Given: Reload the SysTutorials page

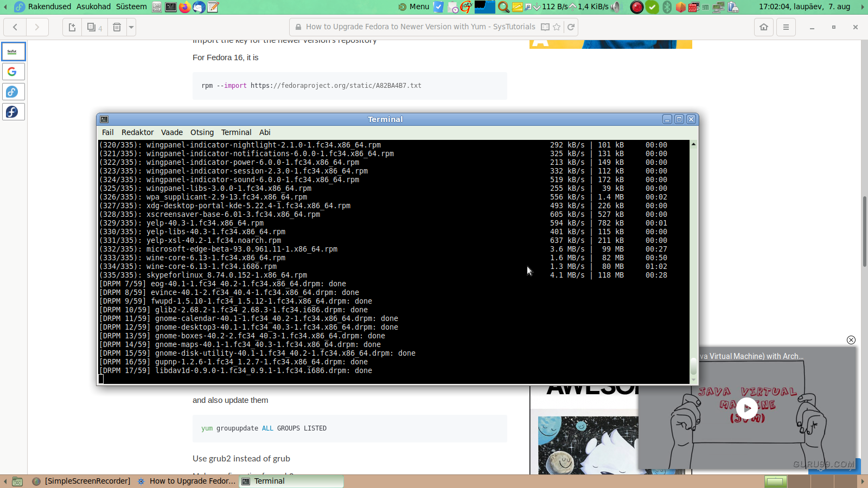Looking at the screenshot, I should [571, 27].
